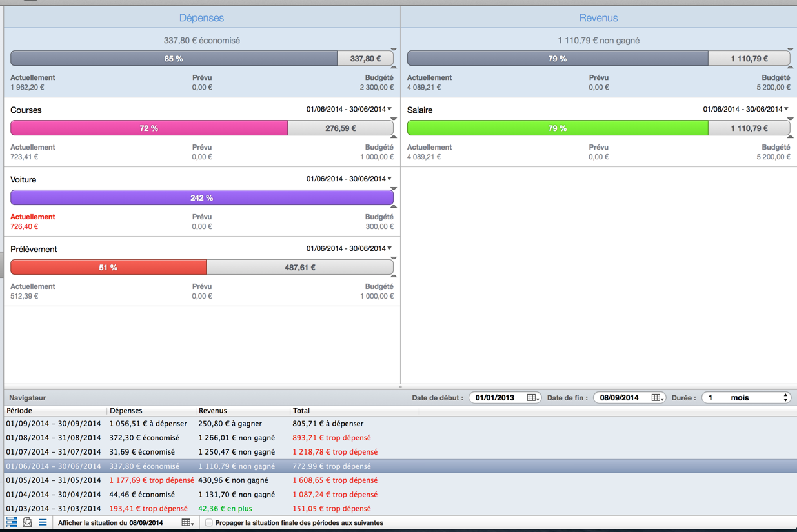Image resolution: width=797 pixels, height=532 pixels.
Task: Open the Salaire date range dropdown
Action: (746, 109)
